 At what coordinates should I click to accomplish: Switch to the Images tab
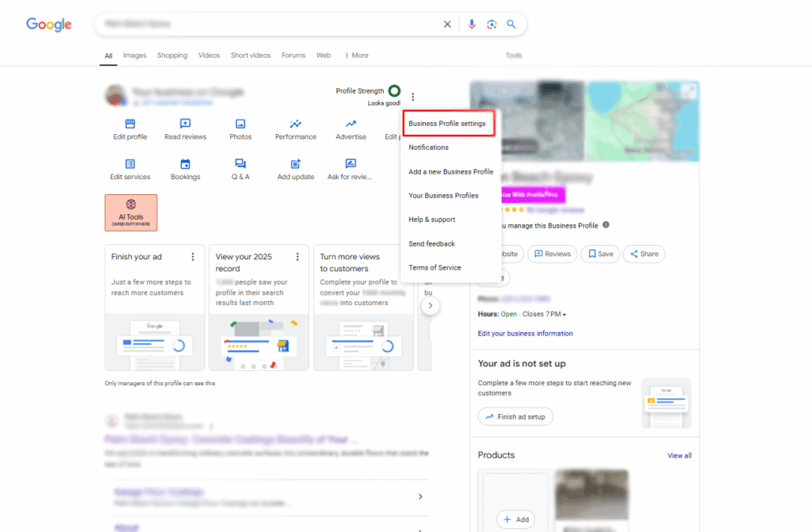click(135, 55)
